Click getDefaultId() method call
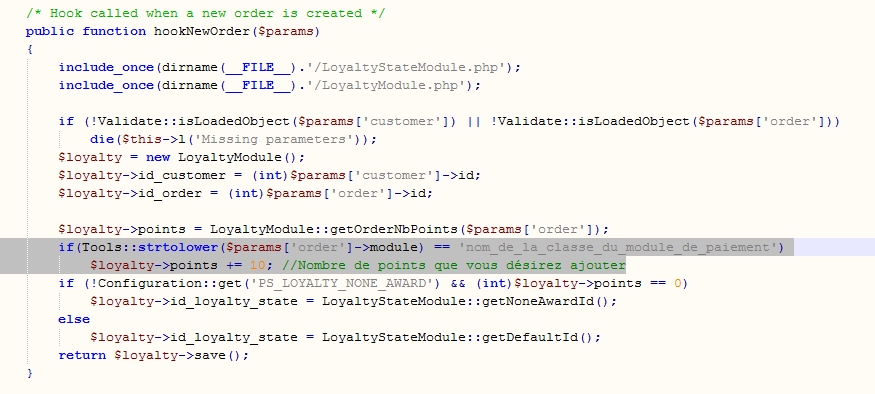This screenshot has height=394, width=875. click(x=541, y=338)
